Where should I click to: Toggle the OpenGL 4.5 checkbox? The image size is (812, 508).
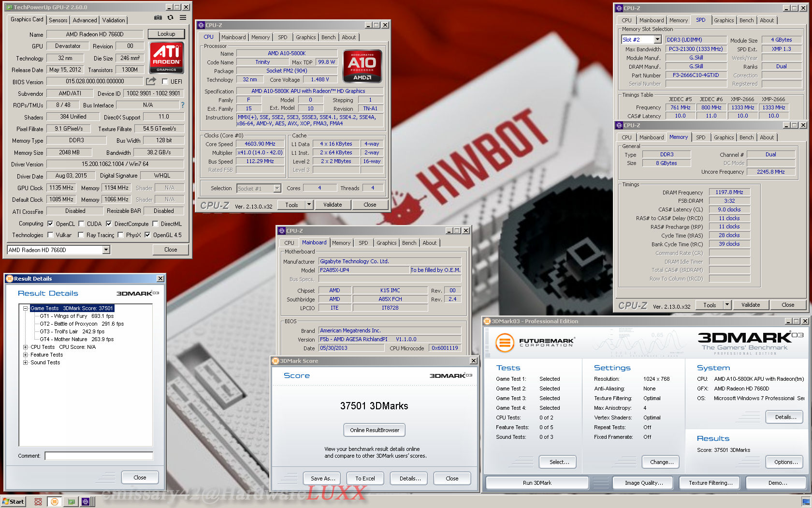147,235
